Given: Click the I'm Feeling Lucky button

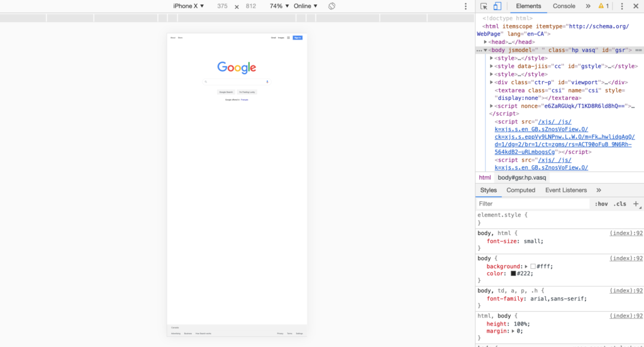Looking at the screenshot, I should pyautogui.click(x=247, y=92).
